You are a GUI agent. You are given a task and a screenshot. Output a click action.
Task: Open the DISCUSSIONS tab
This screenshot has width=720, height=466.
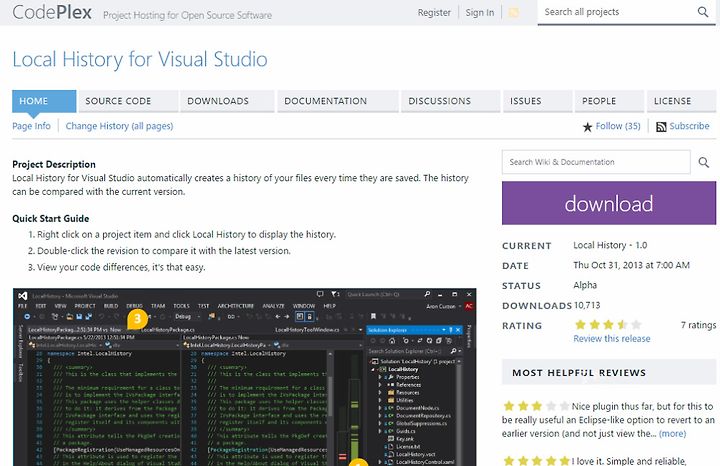point(450,101)
